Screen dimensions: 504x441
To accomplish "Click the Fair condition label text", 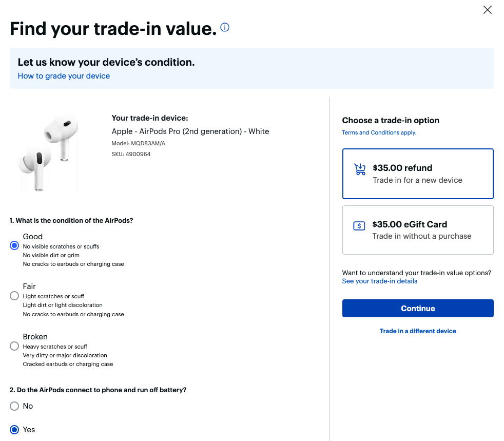I will 29,286.
